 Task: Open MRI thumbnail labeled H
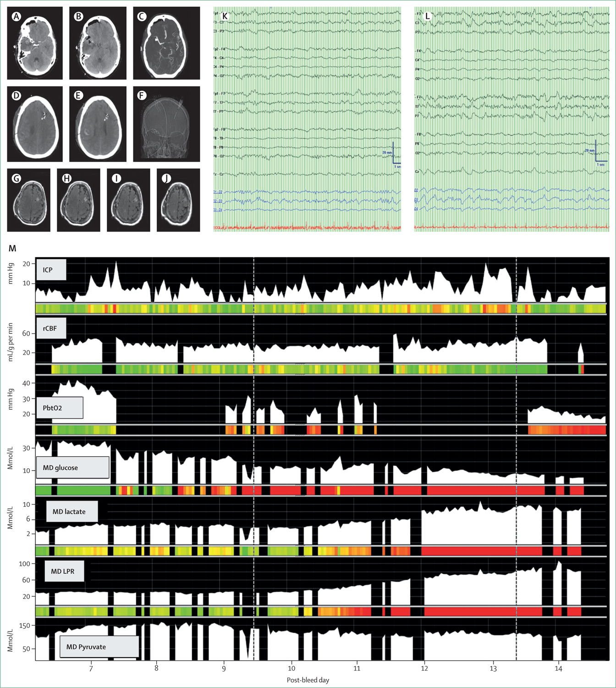78,200
